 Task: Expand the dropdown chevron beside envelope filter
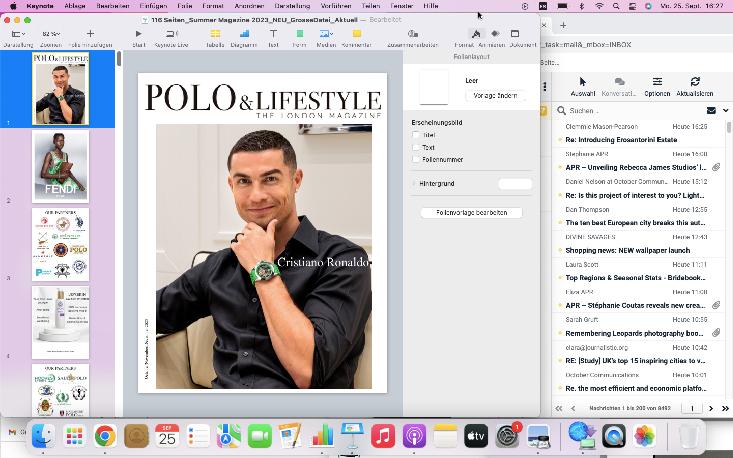pyautogui.click(x=725, y=111)
